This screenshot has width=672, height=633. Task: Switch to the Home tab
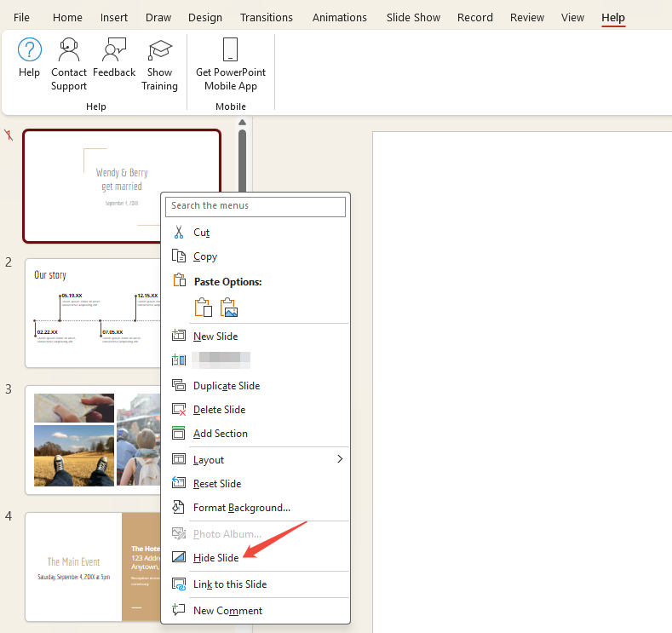(x=67, y=18)
